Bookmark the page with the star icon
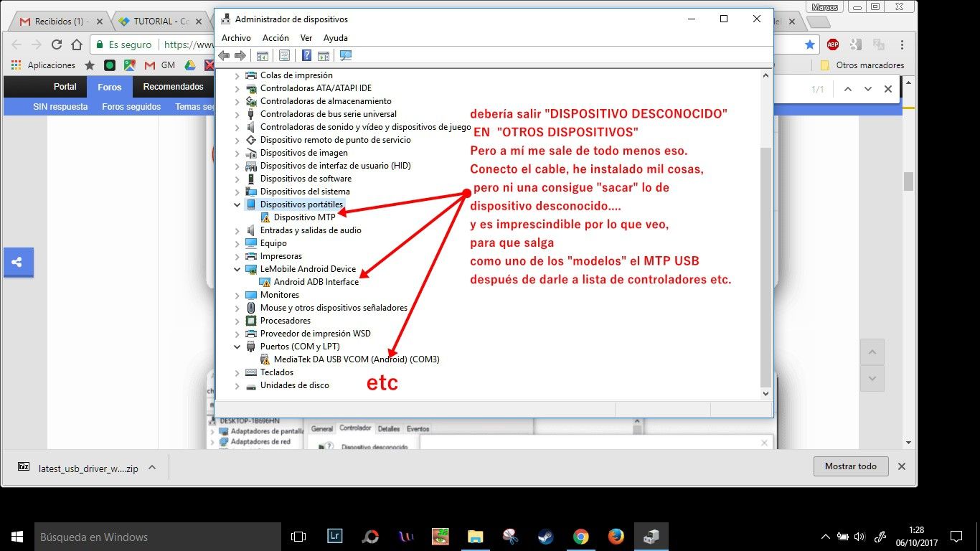980x551 pixels. [x=810, y=44]
